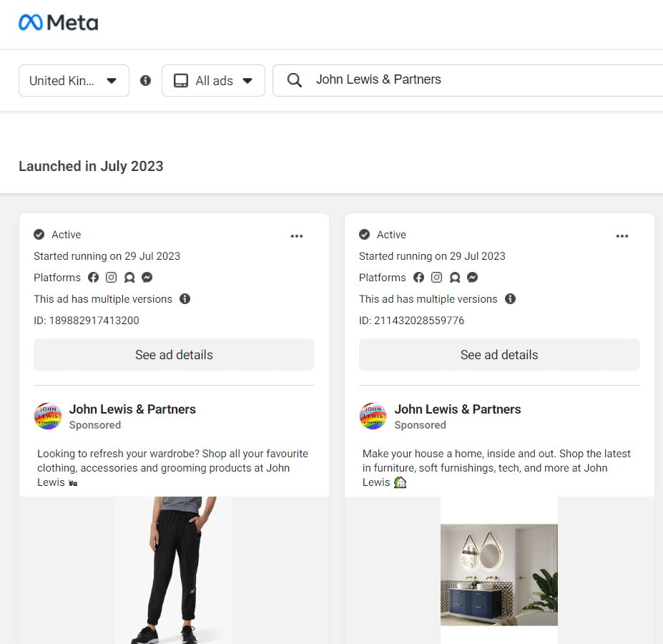The image size is (663, 644).
Task: Click Audience Network icon on second ad
Action: (455, 278)
